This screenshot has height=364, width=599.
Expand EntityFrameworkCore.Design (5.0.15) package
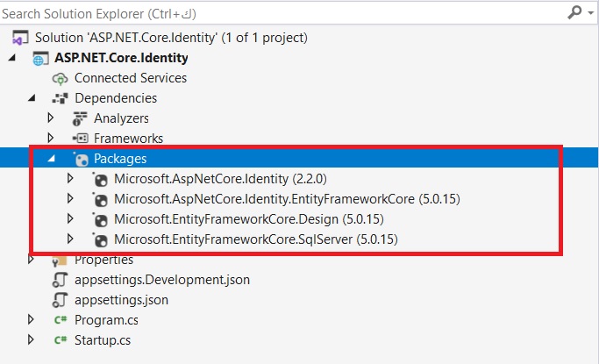(70, 218)
